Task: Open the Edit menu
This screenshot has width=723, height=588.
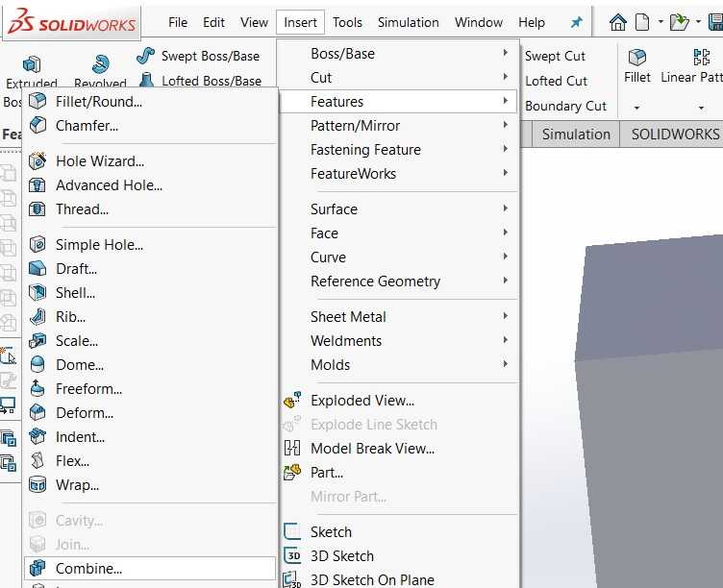Action: [214, 22]
